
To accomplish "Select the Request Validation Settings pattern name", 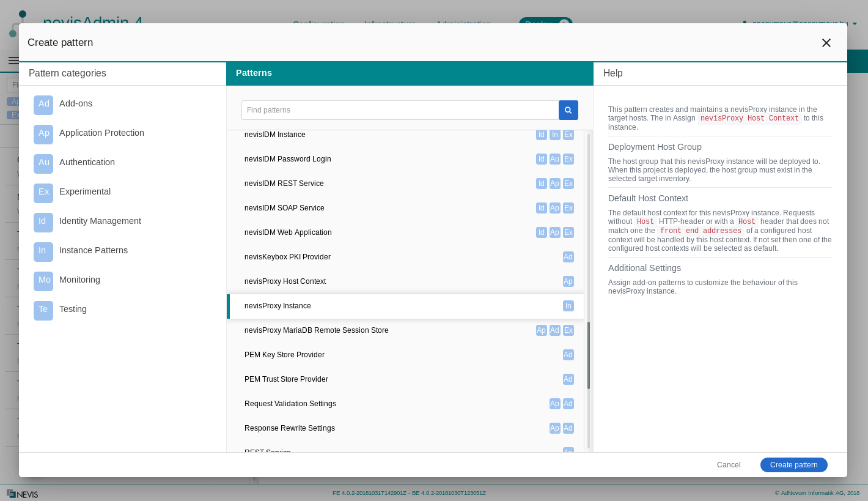I will (x=290, y=404).
